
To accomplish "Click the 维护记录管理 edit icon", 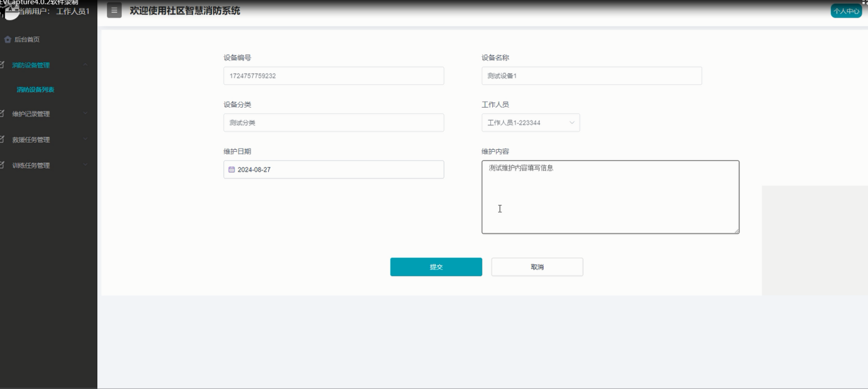I will pyautogui.click(x=3, y=113).
